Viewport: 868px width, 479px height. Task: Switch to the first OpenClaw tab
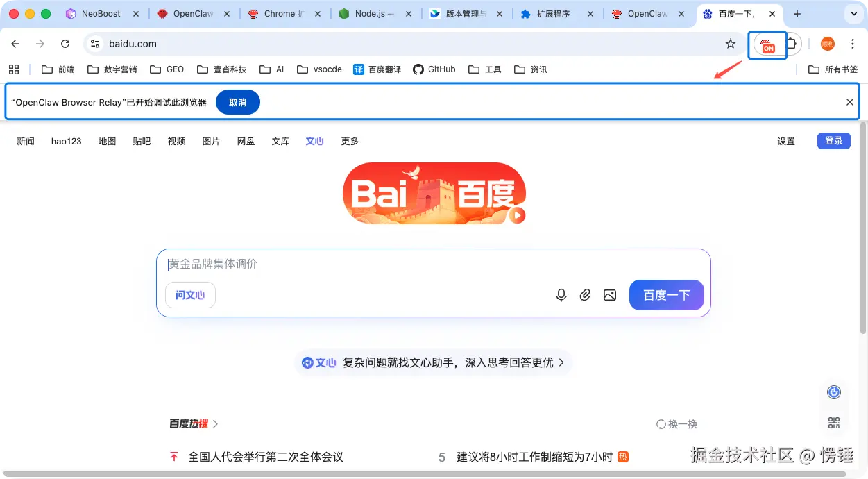tap(193, 14)
